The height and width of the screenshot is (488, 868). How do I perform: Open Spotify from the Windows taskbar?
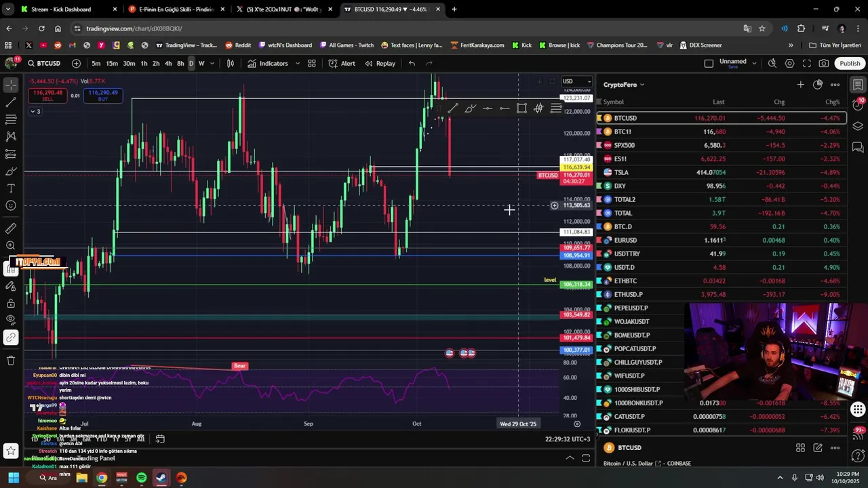pyautogui.click(x=141, y=478)
